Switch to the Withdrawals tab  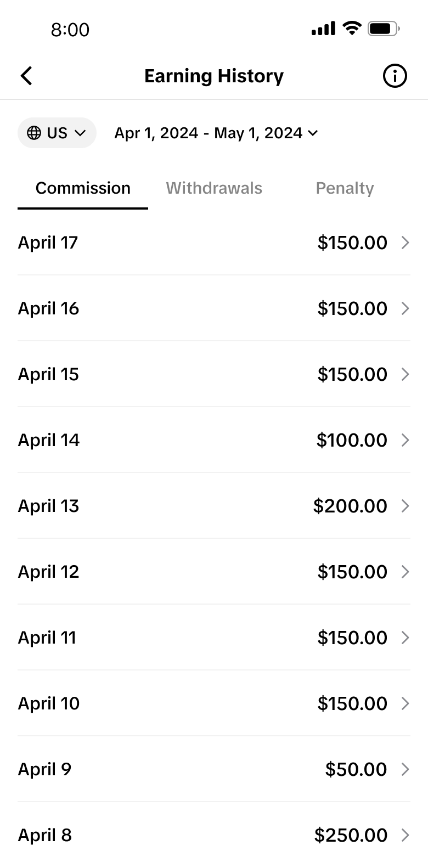tap(214, 188)
